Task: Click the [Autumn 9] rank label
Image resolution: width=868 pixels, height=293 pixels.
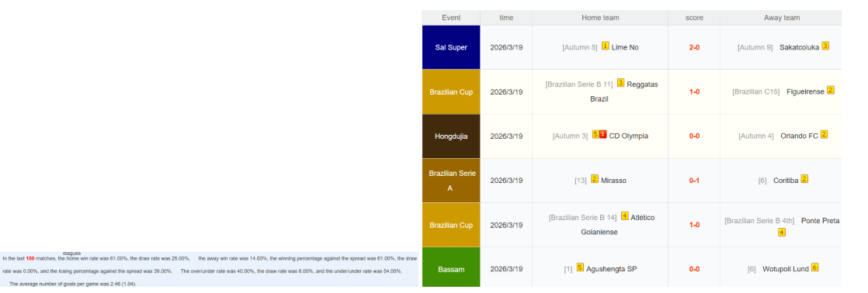Action: pos(755,47)
